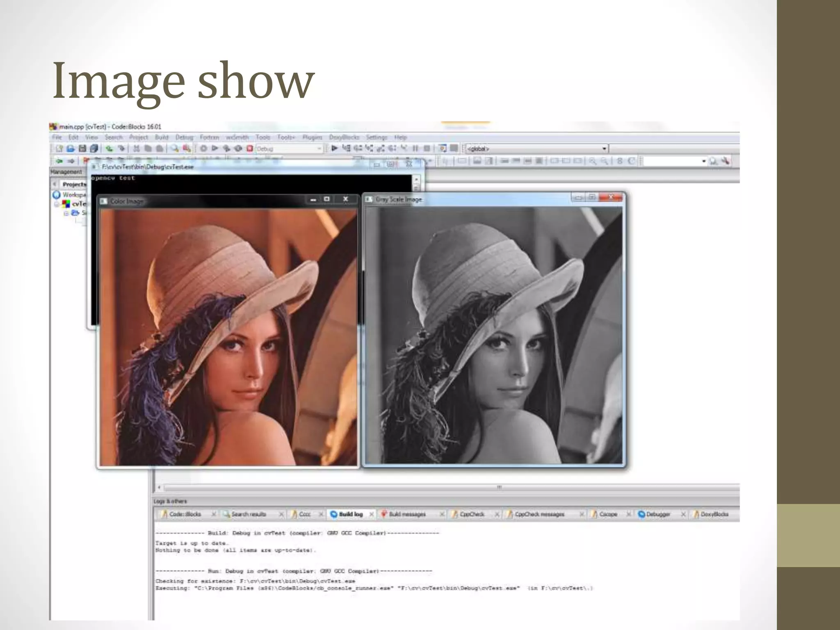The image size is (840, 630).
Task: Click the Cut scissors icon
Action: coord(137,148)
